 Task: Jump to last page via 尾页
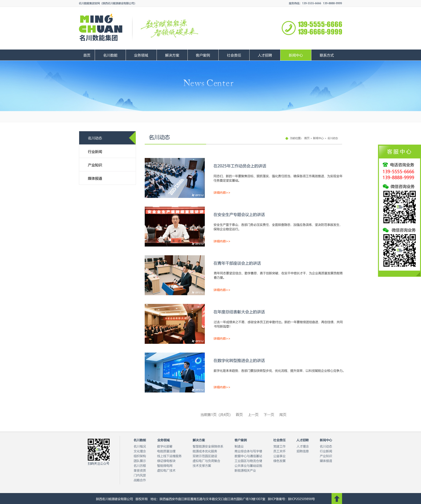tap(283, 415)
